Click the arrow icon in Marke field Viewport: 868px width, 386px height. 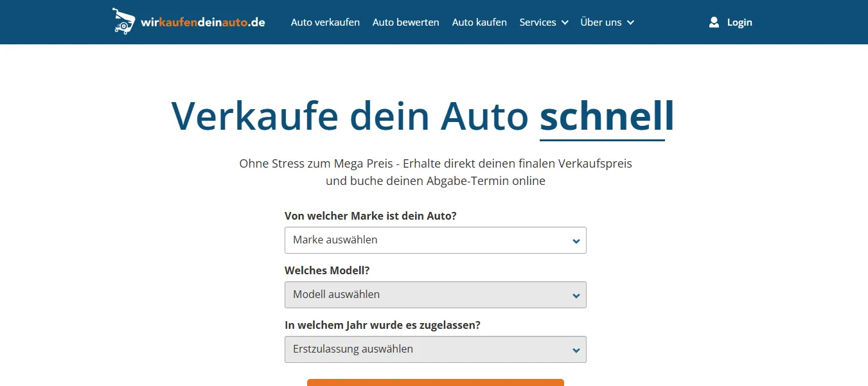[576, 241]
